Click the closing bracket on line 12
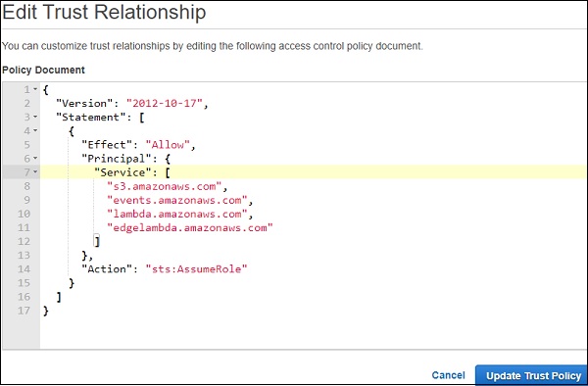 tap(97, 242)
